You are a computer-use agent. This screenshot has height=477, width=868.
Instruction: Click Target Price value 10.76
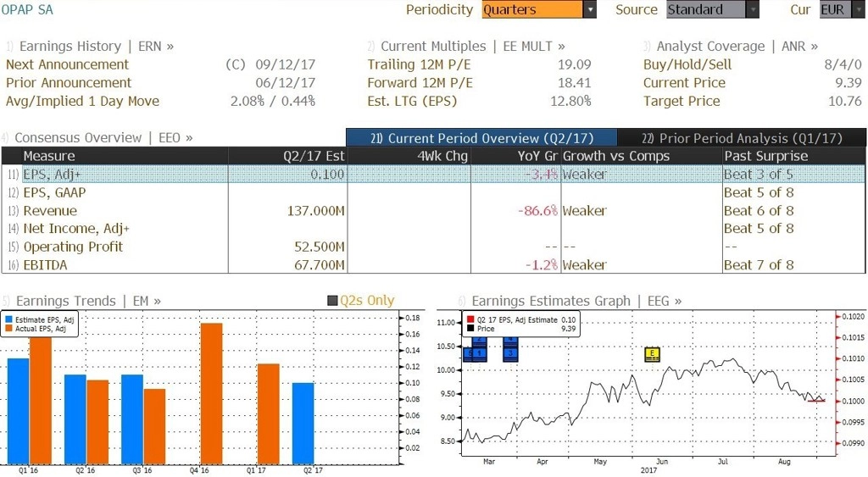pos(845,102)
